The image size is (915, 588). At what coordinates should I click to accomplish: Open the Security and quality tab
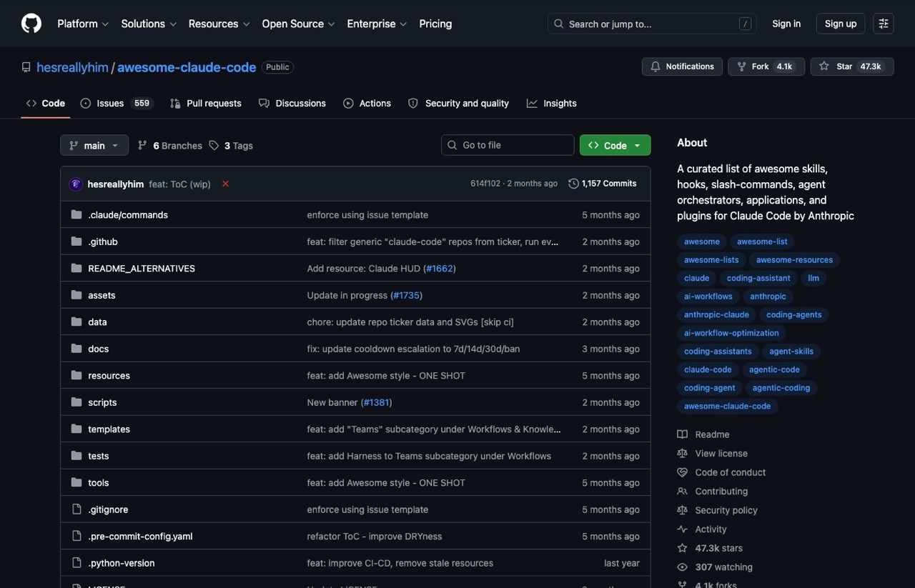tap(458, 104)
